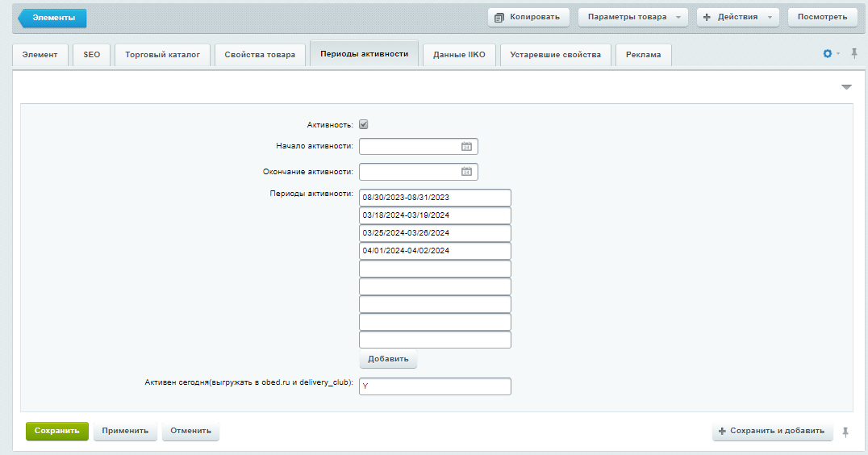Viewport: 868px width, 455px height.
Task: Click Добавить to add a period field
Action: (x=388, y=359)
